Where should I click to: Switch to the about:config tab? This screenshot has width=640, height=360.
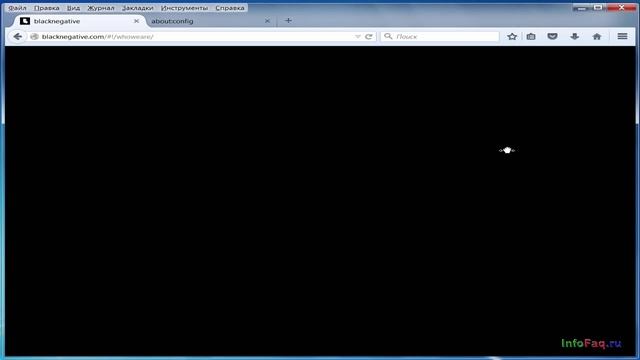click(210, 21)
